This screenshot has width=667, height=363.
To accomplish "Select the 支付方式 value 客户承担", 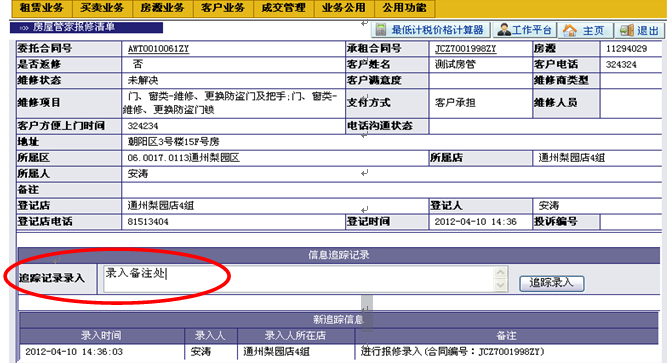I will [455, 103].
